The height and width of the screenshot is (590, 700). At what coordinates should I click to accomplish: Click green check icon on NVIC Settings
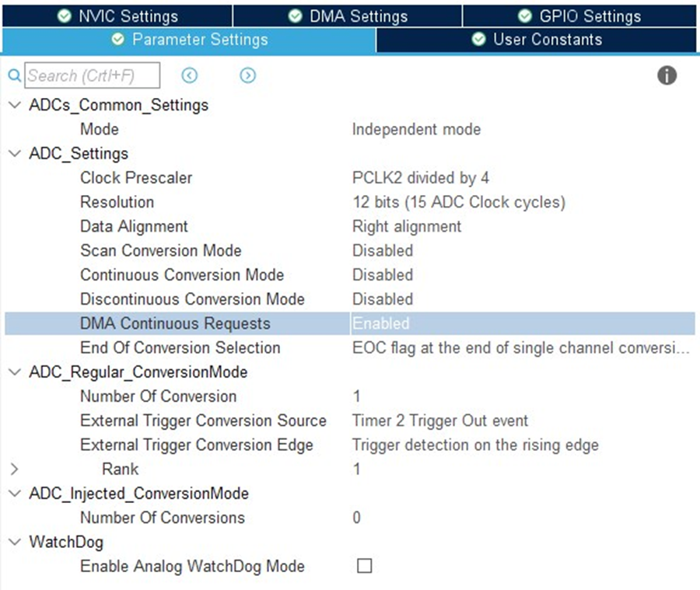pyautogui.click(x=65, y=16)
